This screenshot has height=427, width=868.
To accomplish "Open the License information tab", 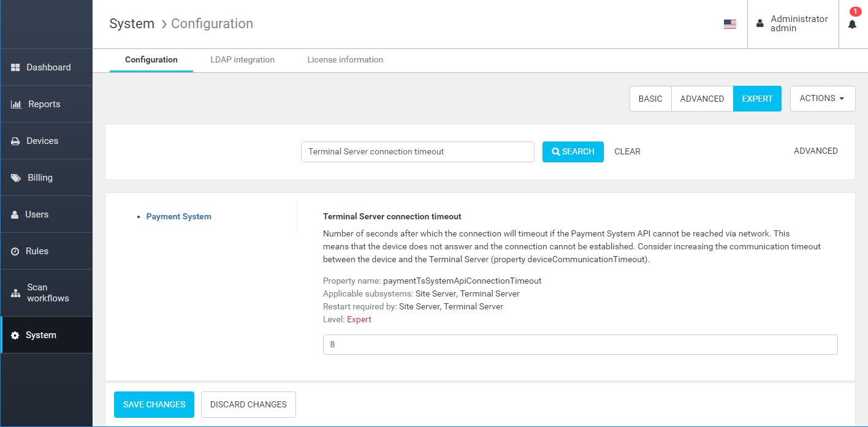I will click(x=345, y=60).
